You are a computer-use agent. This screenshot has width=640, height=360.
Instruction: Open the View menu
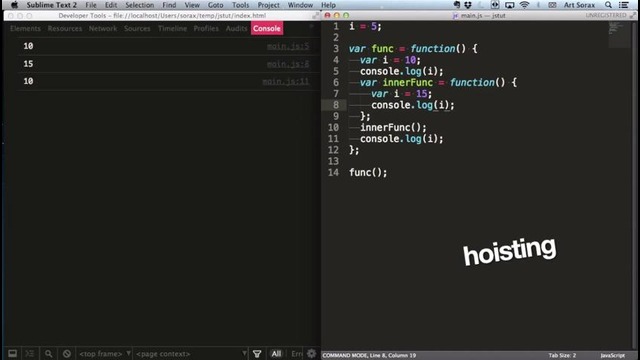click(192, 5)
